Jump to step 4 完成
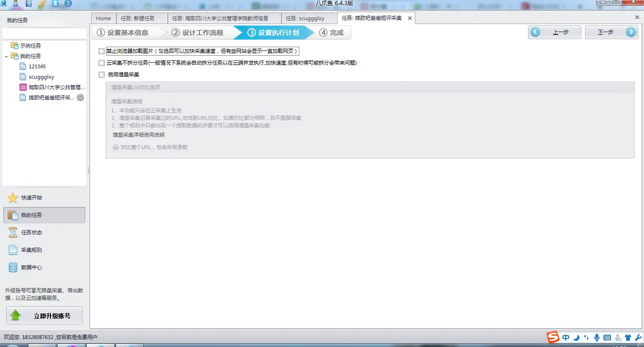644x347 pixels. click(x=332, y=33)
